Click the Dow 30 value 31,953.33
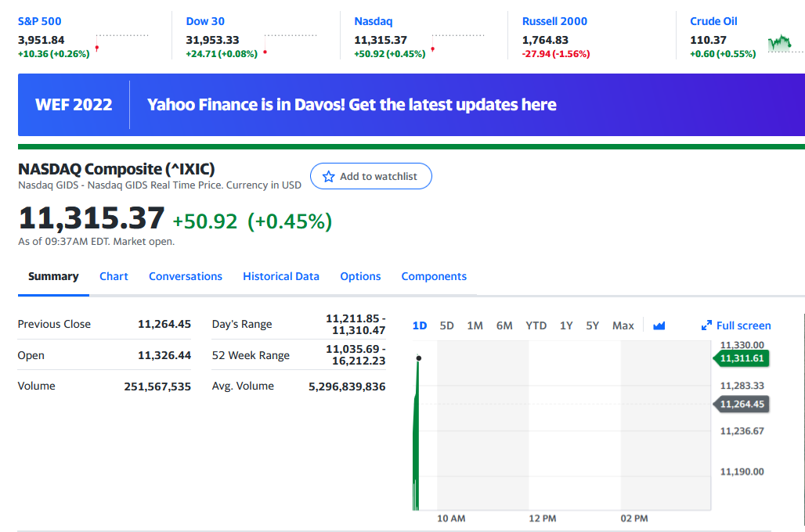This screenshot has height=532, width=805. 212,40
